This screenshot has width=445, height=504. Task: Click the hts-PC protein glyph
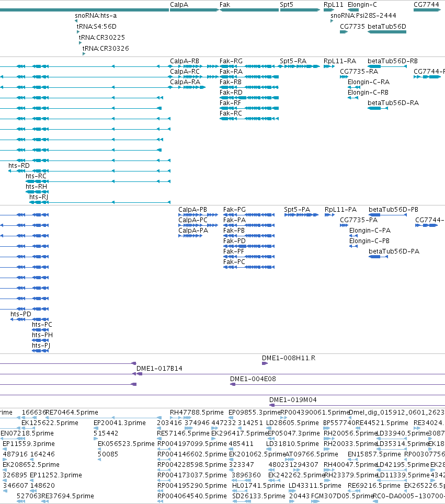40,330
